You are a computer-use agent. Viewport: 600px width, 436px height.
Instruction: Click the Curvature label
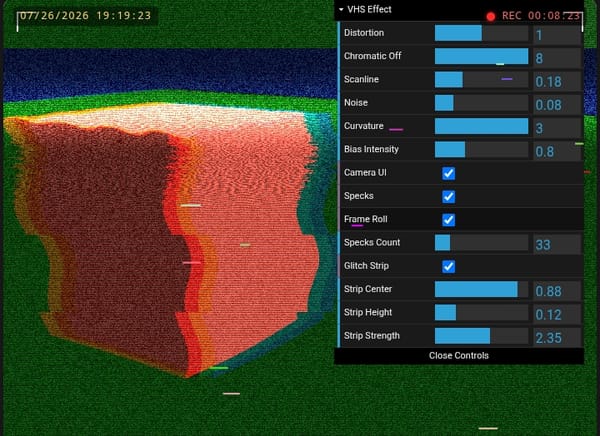pos(364,126)
